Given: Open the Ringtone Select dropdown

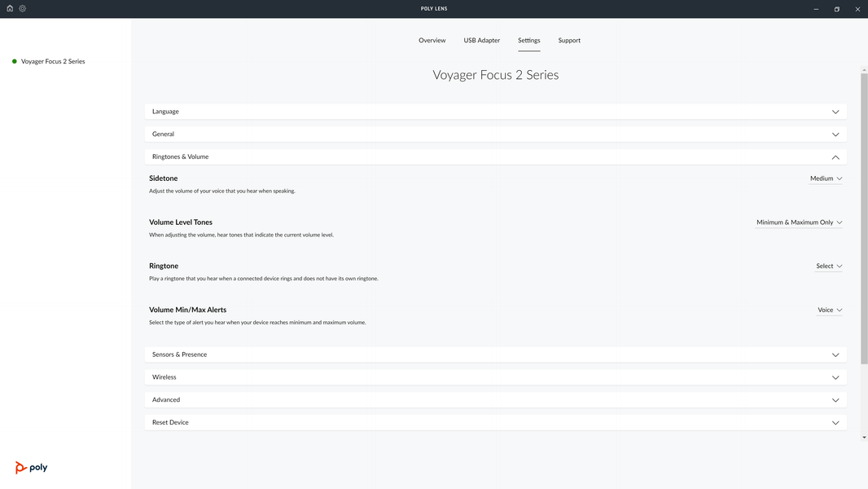Looking at the screenshot, I should pos(829,266).
